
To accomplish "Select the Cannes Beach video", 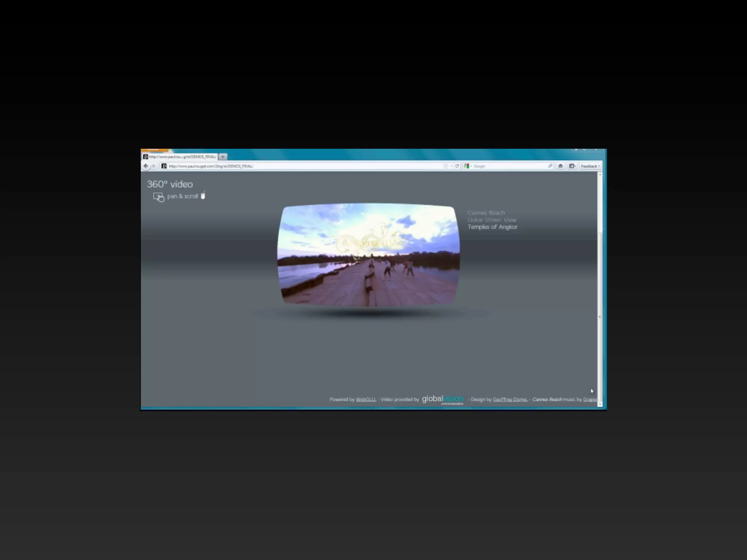I will (x=486, y=213).
